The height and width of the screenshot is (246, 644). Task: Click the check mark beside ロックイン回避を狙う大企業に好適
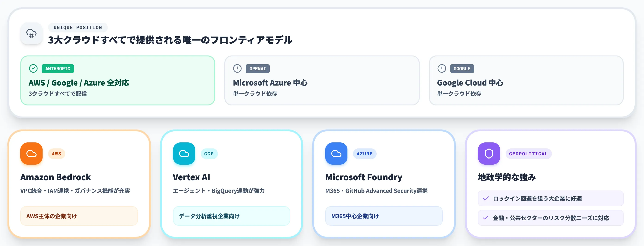pyautogui.click(x=486, y=199)
